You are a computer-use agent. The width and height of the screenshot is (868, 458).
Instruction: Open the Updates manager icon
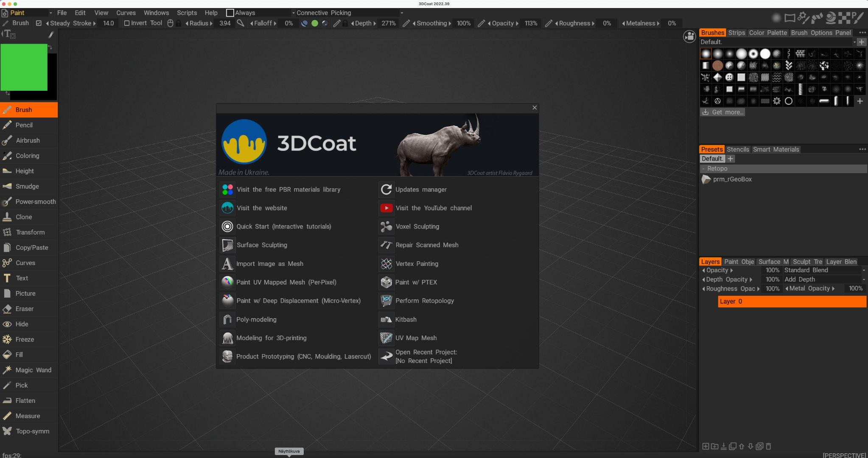tap(386, 190)
